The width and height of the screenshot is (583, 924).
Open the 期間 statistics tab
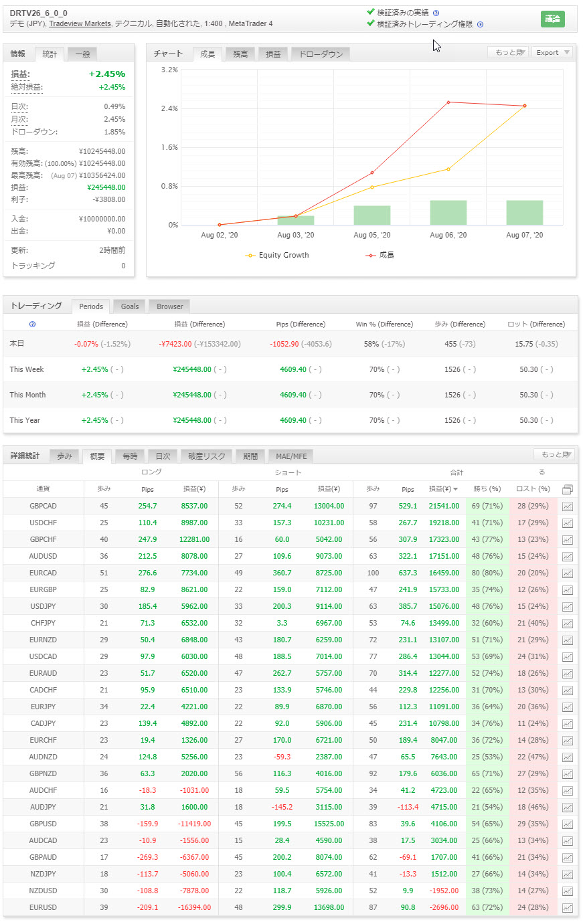pyautogui.click(x=250, y=456)
